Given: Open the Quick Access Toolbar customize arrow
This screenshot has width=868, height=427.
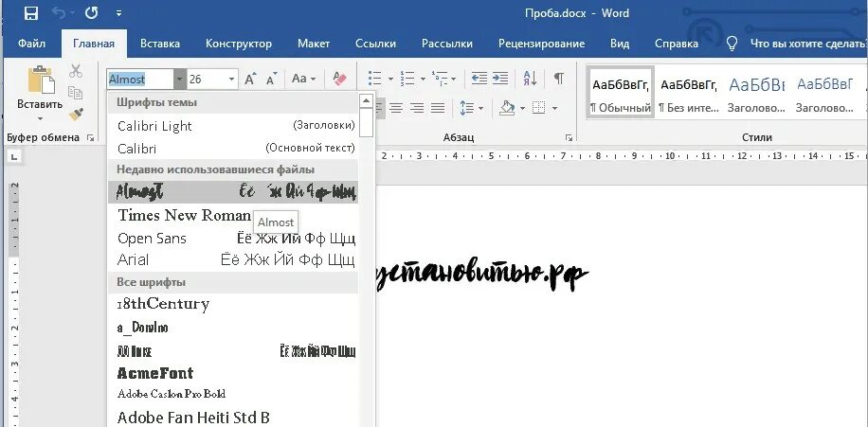Looking at the screenshot, I should point(119,14).
